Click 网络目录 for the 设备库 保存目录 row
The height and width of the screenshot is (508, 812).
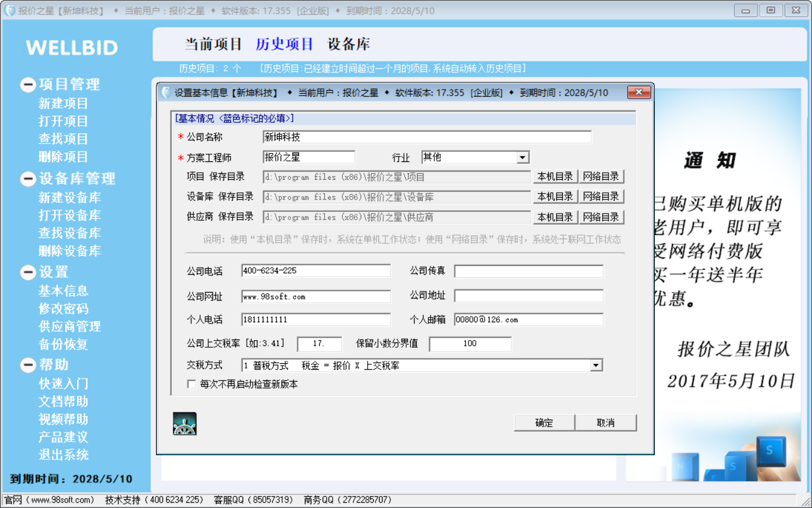(601, 196)
